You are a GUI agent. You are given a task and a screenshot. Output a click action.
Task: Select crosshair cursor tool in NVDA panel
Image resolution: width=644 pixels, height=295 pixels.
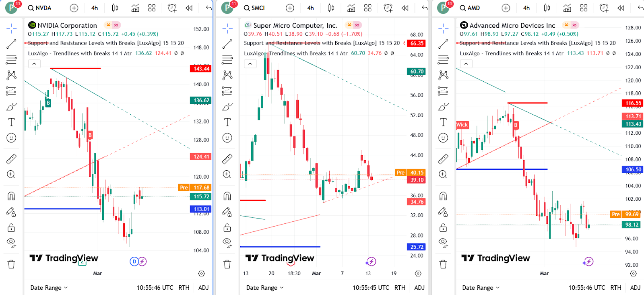[x=11, y=28]
